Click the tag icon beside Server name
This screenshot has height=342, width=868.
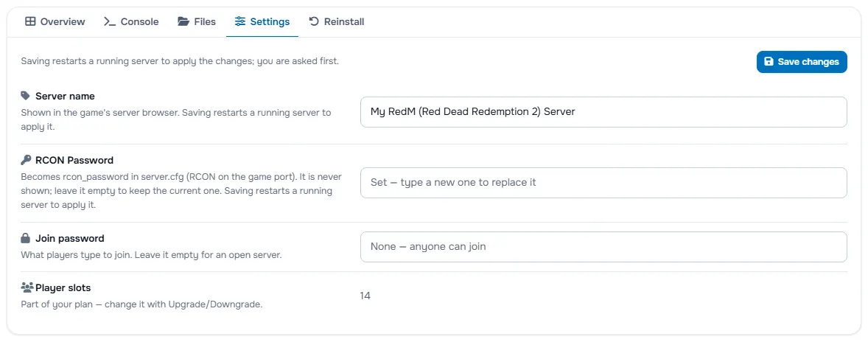(26, 96)
